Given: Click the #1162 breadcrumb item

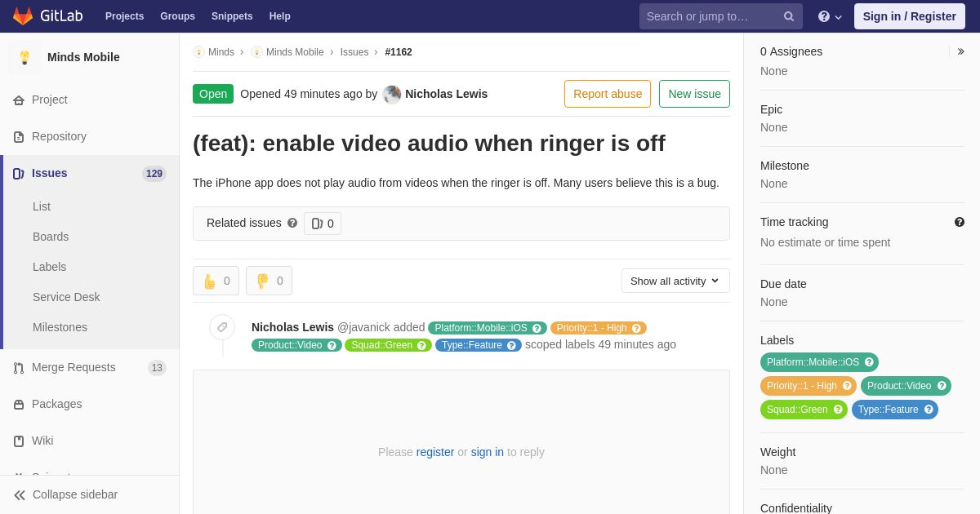Looking at the screenshot, I should [399, 52].
